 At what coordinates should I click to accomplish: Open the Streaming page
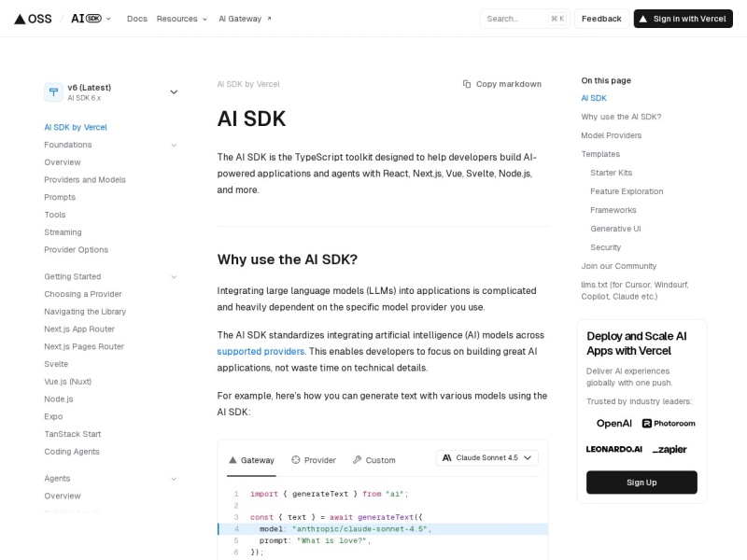tap(63, 232)
